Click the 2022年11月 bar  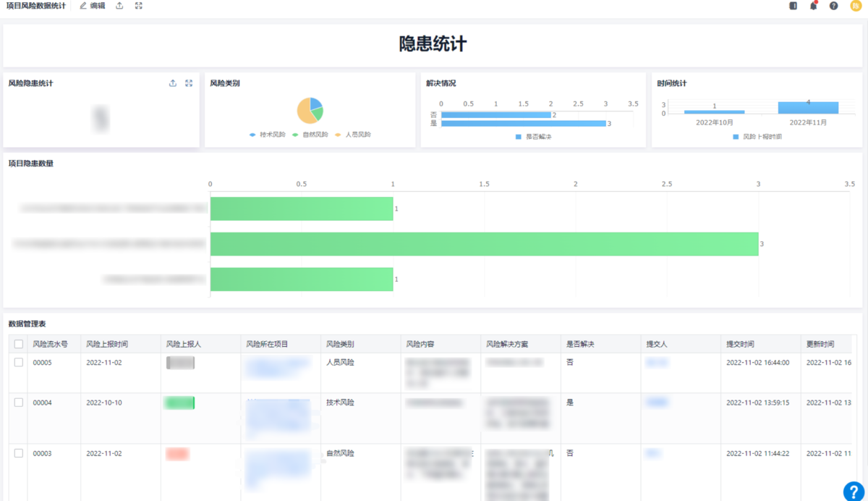click(808, 107)
